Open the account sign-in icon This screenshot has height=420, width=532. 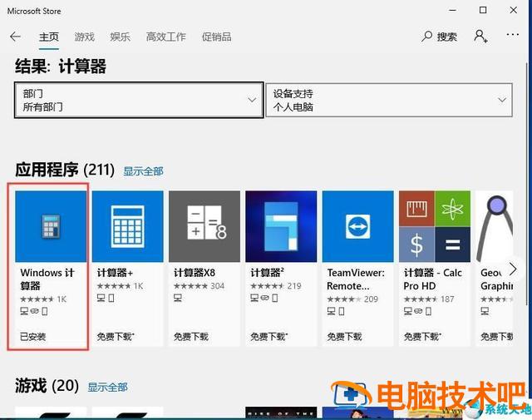pos(480,36)
